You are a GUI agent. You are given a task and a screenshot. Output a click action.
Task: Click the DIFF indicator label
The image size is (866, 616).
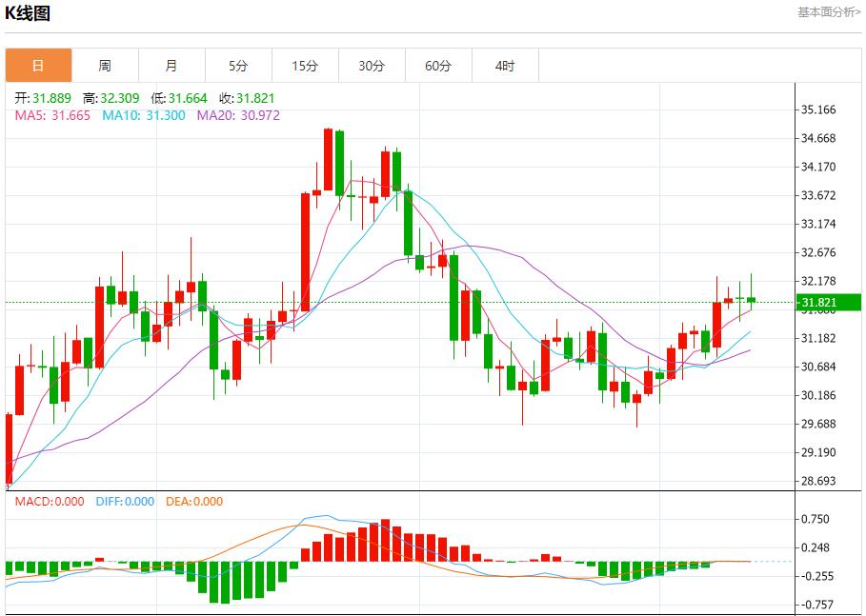tap(124, 502)
